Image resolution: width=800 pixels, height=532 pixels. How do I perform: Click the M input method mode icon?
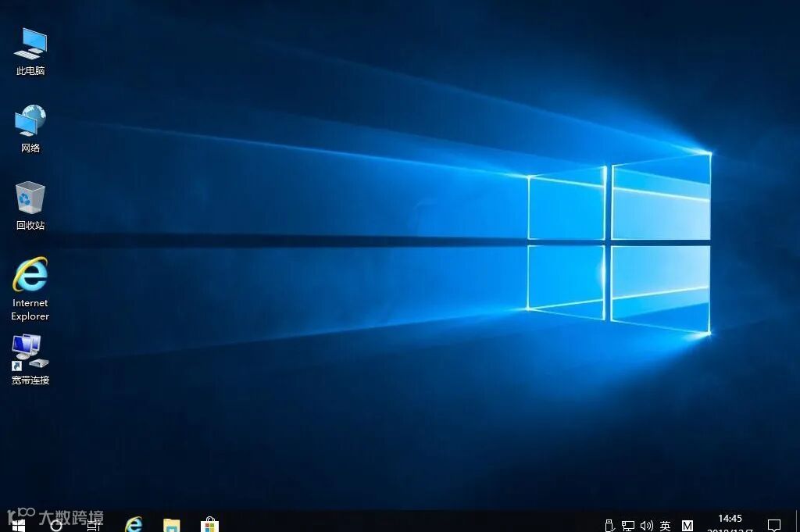tap(687, 526)
